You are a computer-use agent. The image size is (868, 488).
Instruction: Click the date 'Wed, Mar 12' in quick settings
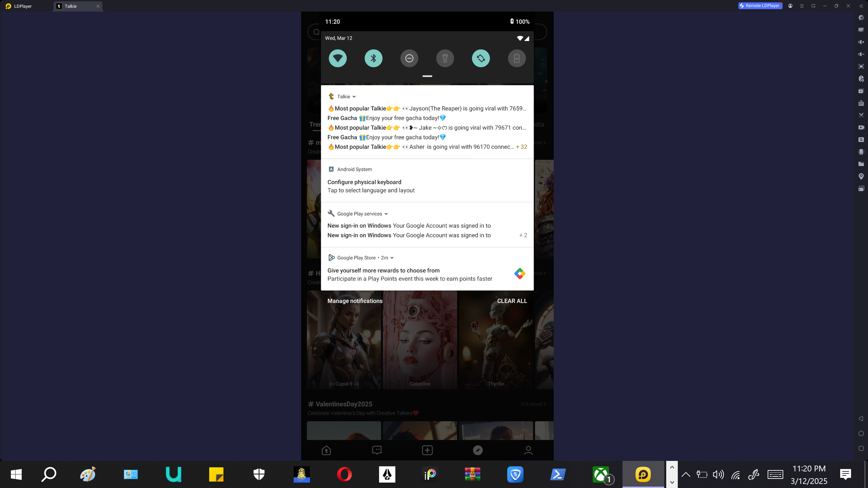click(338, 38)
